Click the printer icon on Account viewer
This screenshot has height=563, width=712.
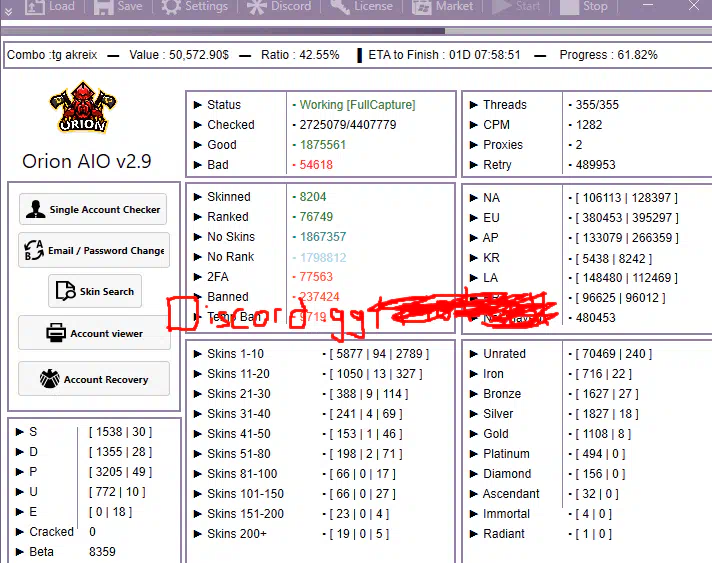[x=54, y=334]
